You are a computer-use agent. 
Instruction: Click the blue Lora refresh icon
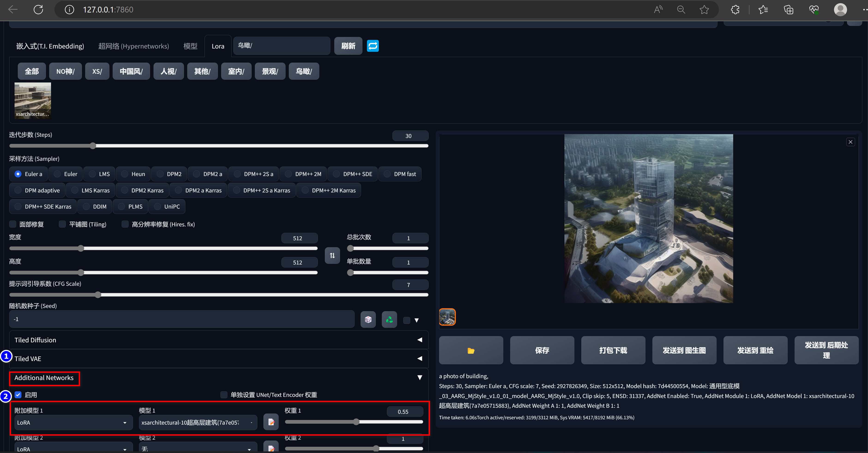pos(373,46)
